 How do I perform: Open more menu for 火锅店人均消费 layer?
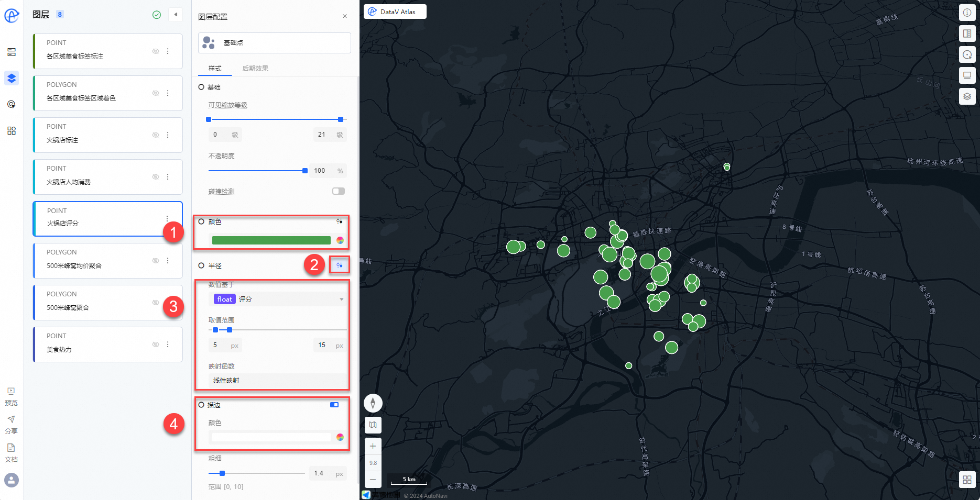(x=168, y=177)
